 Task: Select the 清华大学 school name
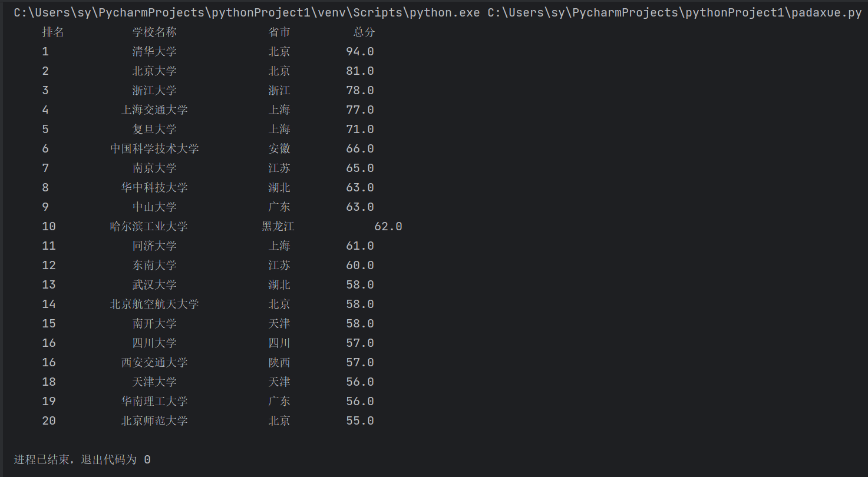(154, 52)
